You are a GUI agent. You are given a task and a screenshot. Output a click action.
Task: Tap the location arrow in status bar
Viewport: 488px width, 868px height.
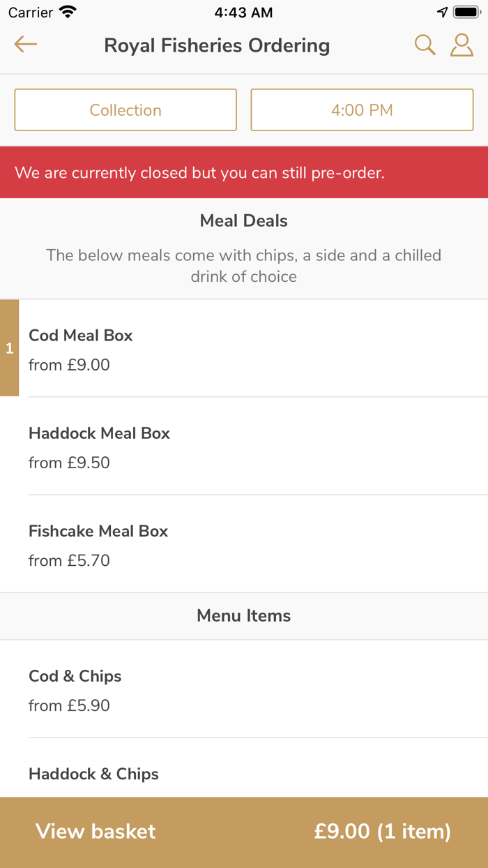(444, 11)
